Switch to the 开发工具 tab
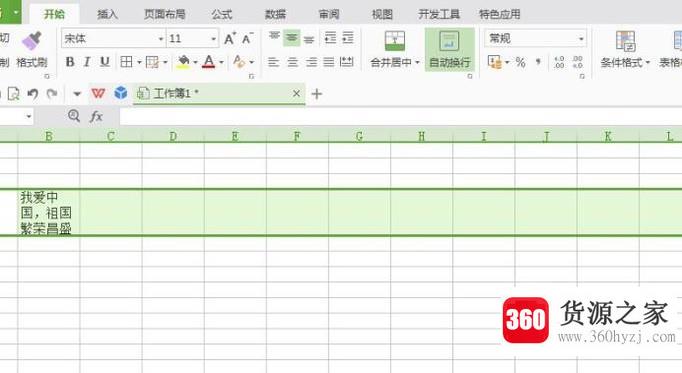The height and width of the screenshot is (373, 682). point(439,14)
